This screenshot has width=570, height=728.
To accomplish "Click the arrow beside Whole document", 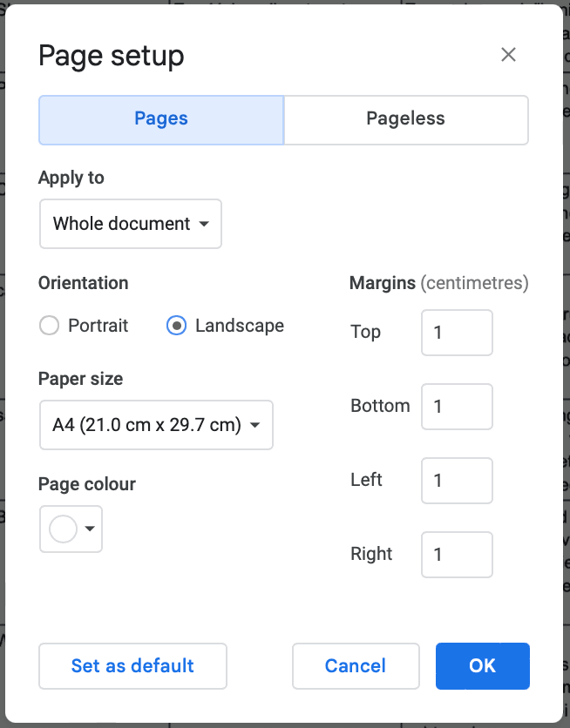I will tap(204, 224).
